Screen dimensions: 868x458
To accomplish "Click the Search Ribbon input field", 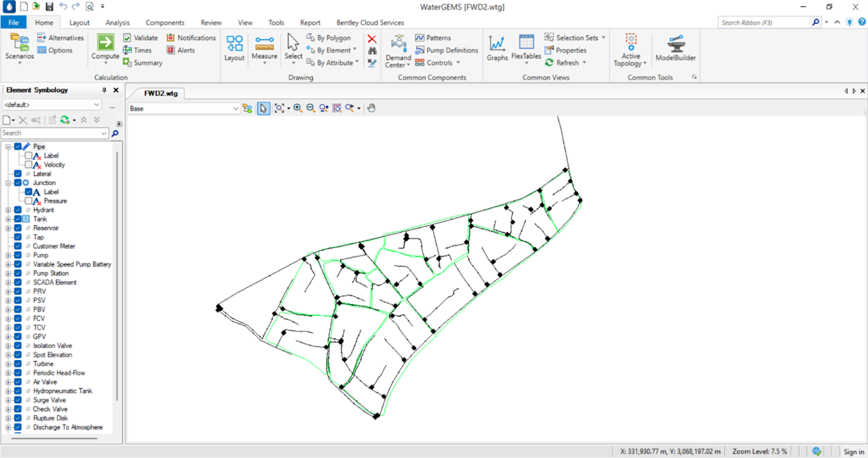I will click(x=765, y=23).
